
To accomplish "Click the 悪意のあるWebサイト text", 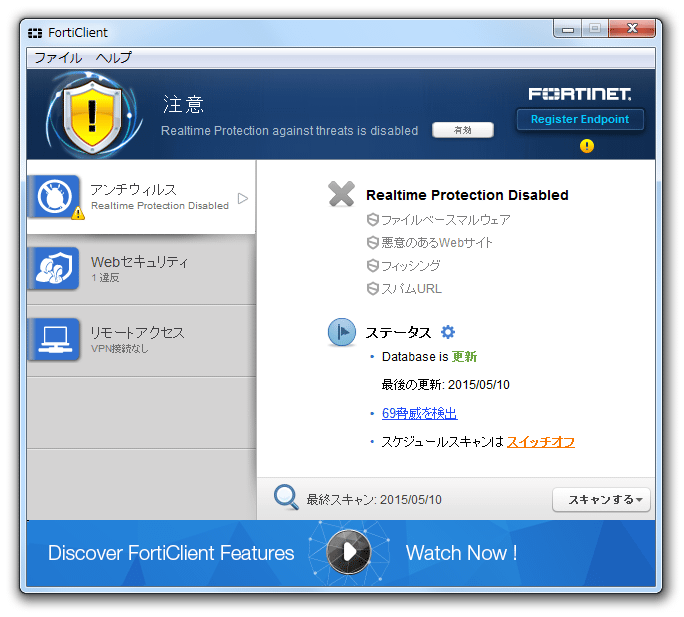I will 437,243.
